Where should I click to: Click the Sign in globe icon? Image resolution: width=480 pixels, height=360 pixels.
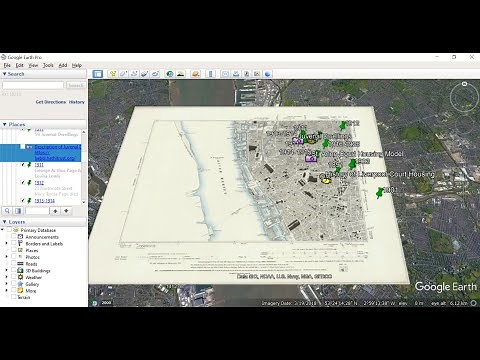click(x=267, y=74)
